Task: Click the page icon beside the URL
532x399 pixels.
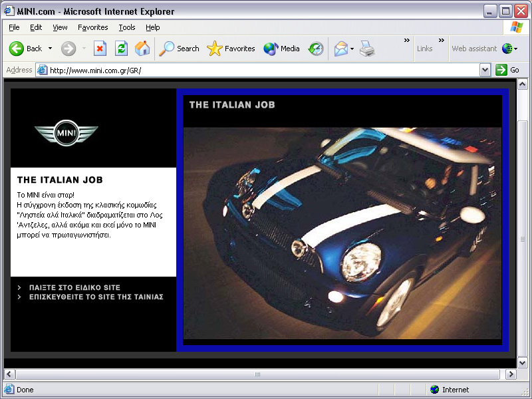Action: click(42, 70)
